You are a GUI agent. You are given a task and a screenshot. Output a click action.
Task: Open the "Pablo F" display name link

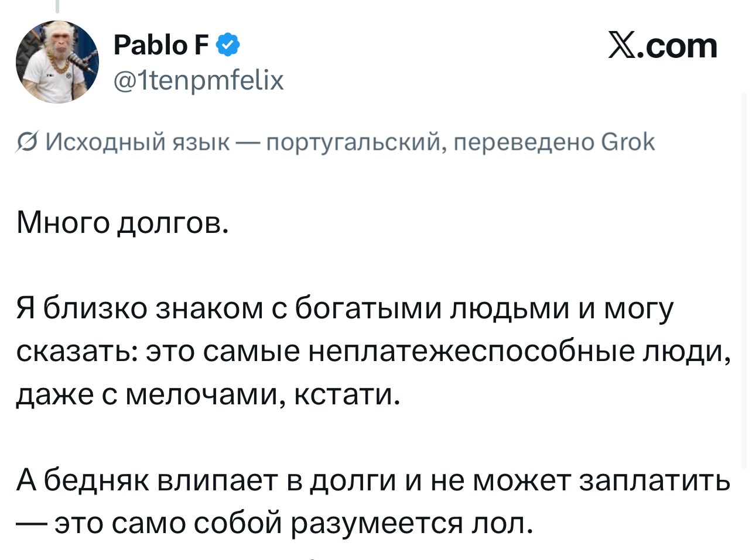(160, 45)
